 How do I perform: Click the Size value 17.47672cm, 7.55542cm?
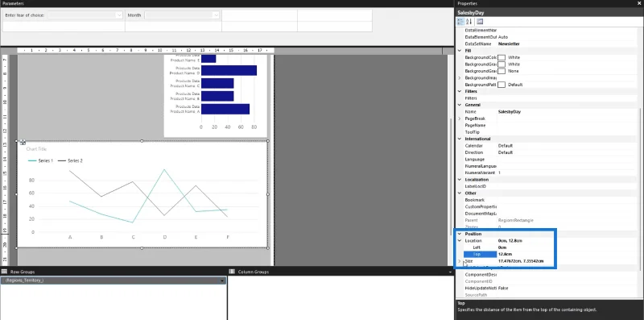tap(521, 261)
